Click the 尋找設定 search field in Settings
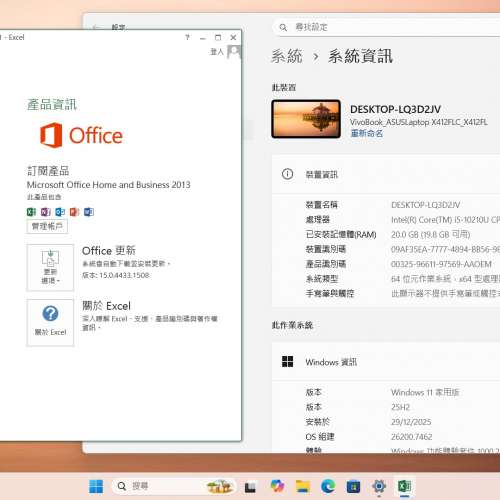500x500 pixels. pyautogui.click(x=387, y=27)
